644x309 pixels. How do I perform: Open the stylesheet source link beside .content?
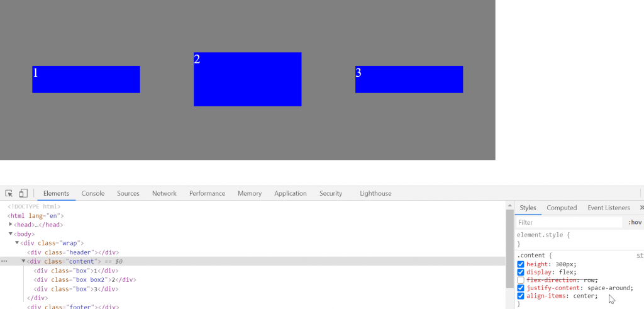click(640, 256)
